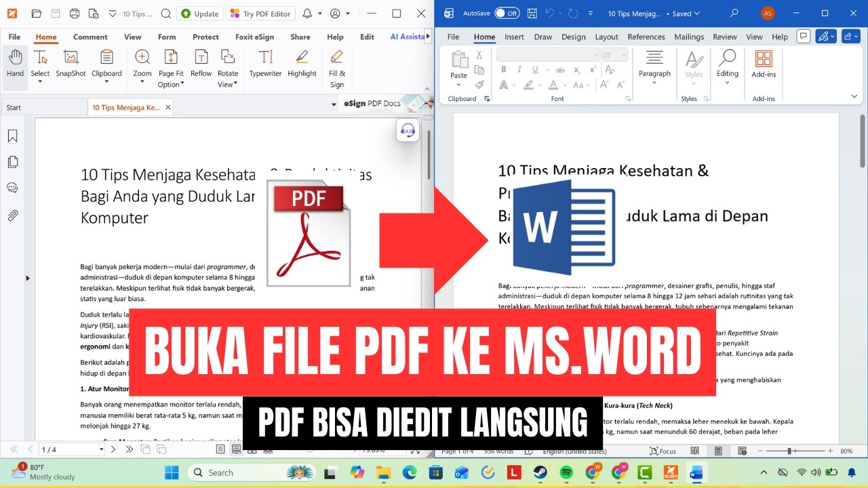Click the page number field in Foxit
The width and height of the screenshot is (868, 488).
(x=71, y=449)
